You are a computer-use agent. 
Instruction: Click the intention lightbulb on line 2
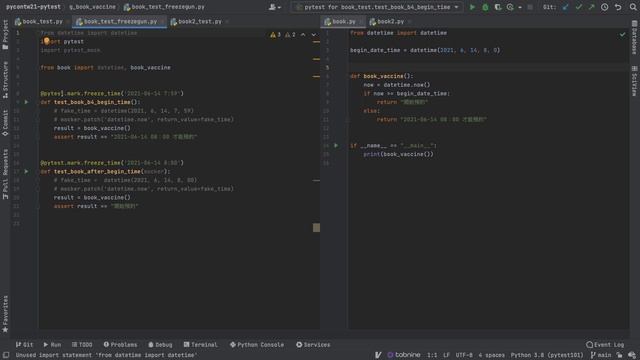[46, 41]
